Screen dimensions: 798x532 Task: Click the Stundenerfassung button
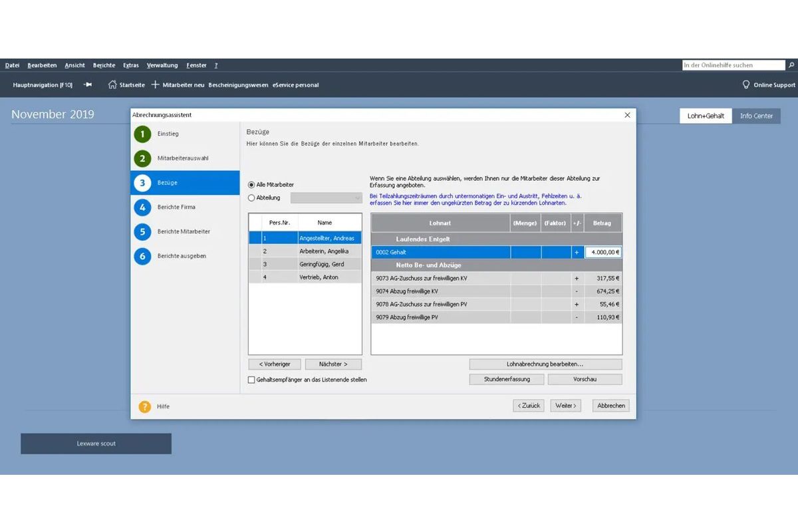[x=507, y=380]
